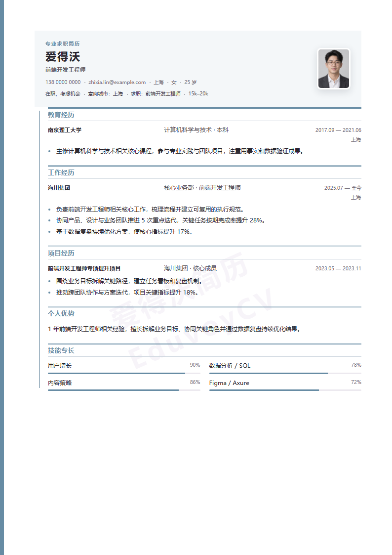This screenshot has width=392, height=555.
Task: Click the bullet mentioning 核心指标提升 17%
Action: pyautogui.click(x=124, y=232)
